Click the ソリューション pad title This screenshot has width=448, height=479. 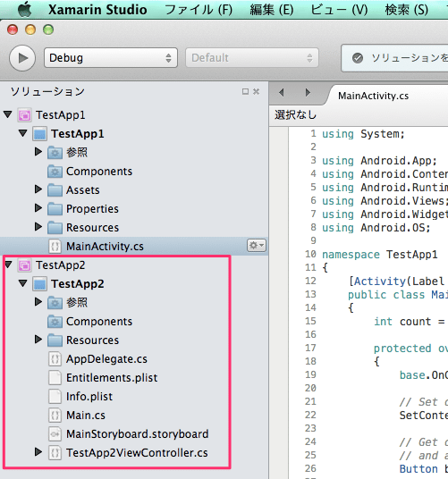click(47, 91)
